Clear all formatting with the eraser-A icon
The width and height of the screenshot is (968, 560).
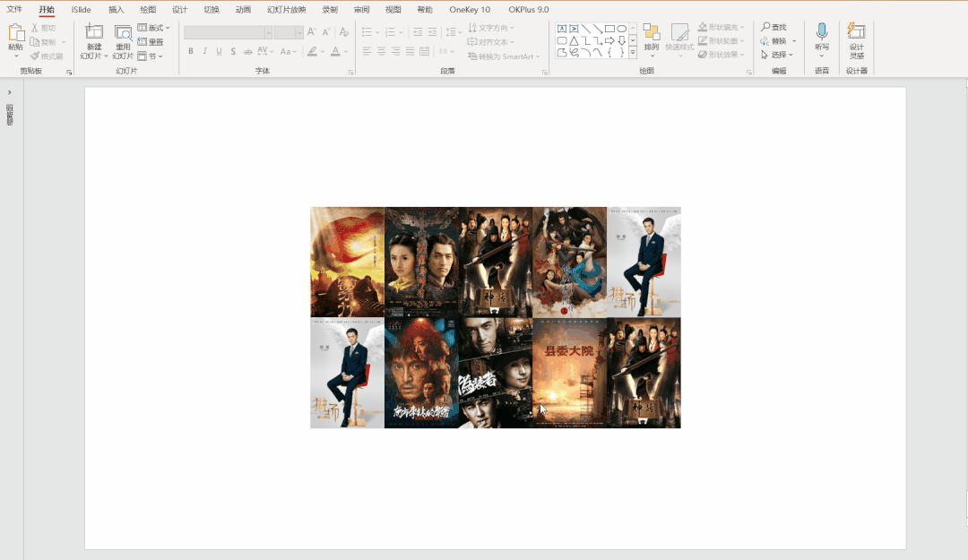(x=344, y=32)
